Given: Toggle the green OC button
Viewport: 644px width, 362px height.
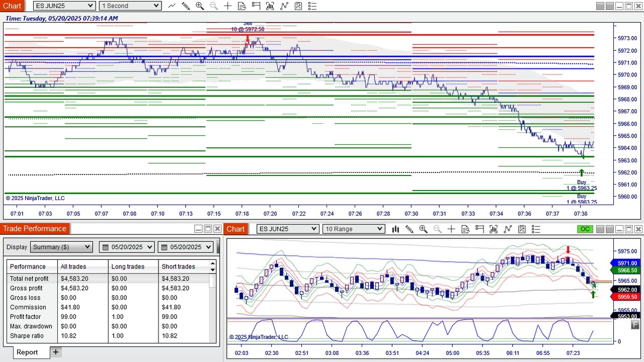Looking at the screenshot, I should point(585,229).
